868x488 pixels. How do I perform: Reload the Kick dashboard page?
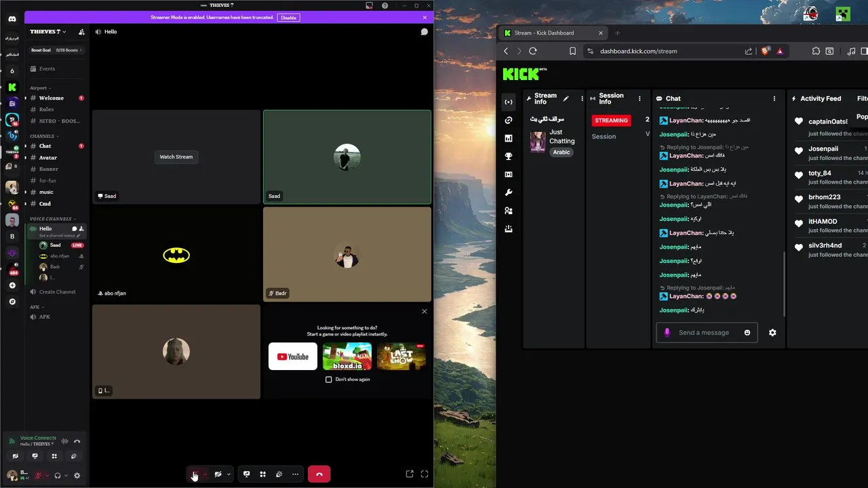pyautogui.click(x=533, y=51)
